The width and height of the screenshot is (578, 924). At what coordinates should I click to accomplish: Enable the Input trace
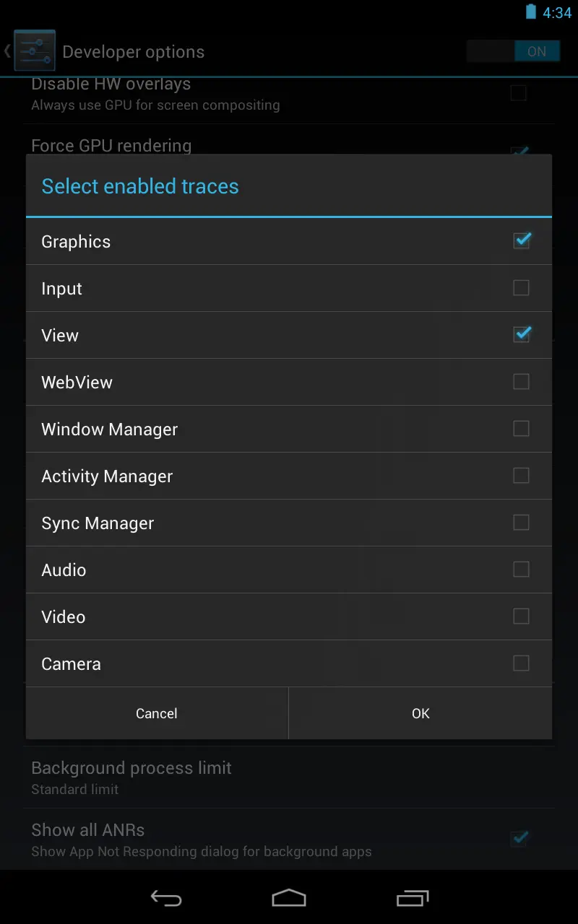pyautogui.click(x=521, y=288)
